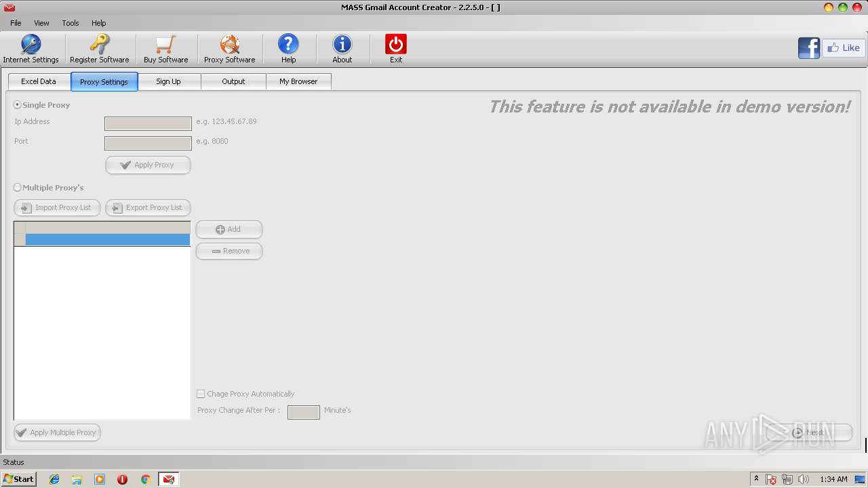
Task: Show hidden system tray icons
Action: coord(756,479)
